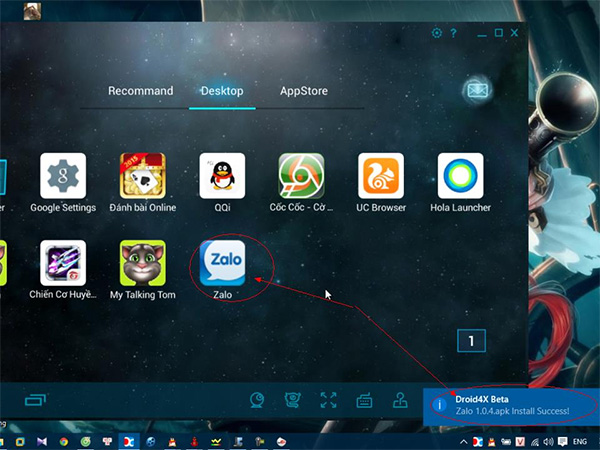
Task: Switch to the AppStore tab
Action: (x=305, y=91)
